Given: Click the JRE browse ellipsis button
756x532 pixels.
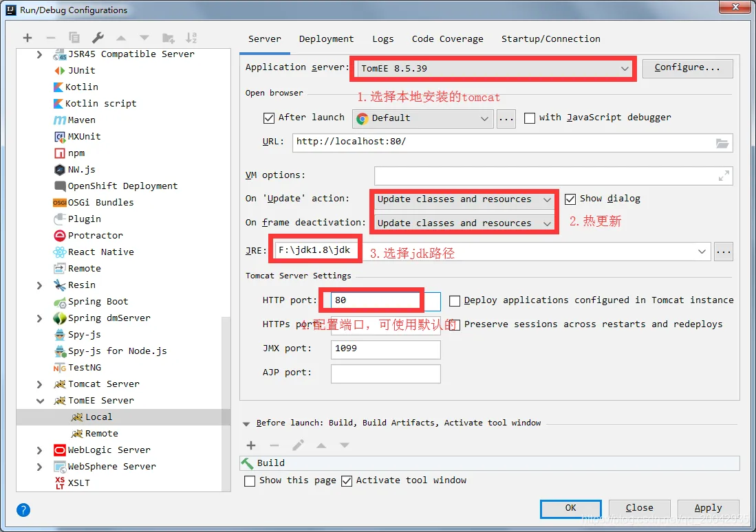Looking at the screenshot, I should (724, 251).
